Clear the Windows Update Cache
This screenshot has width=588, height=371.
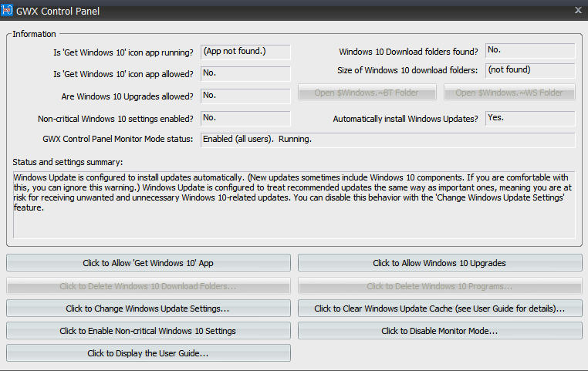(x=440, y=309)
